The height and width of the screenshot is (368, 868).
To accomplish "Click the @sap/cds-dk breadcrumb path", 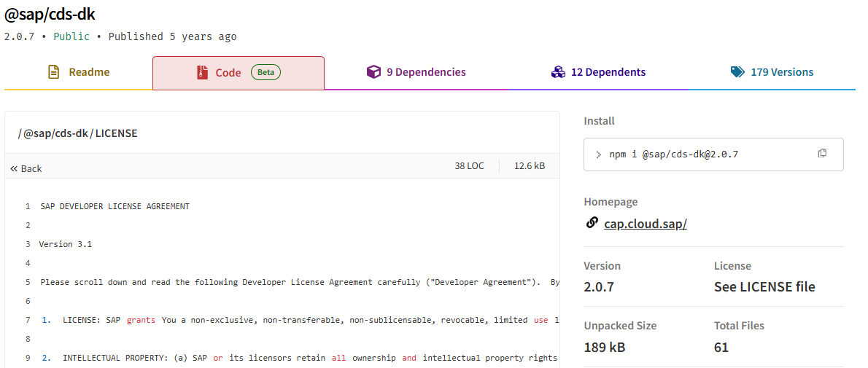I will click(55, 133).
